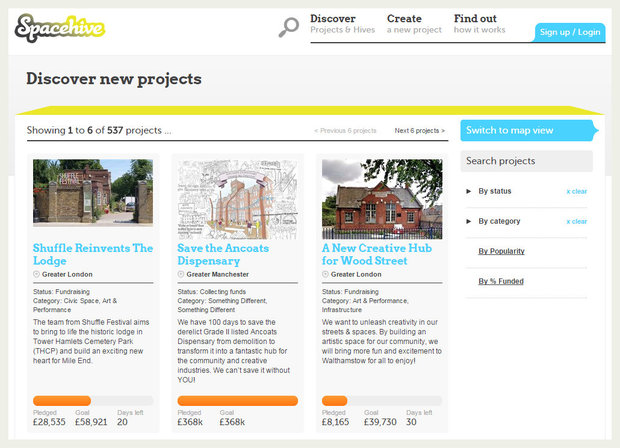Image resolution: width=620 pixels, height=448 pixels.
Task: Click Save the Ancoats Dispensary funding progress bar
Action: tap(237, 401)
